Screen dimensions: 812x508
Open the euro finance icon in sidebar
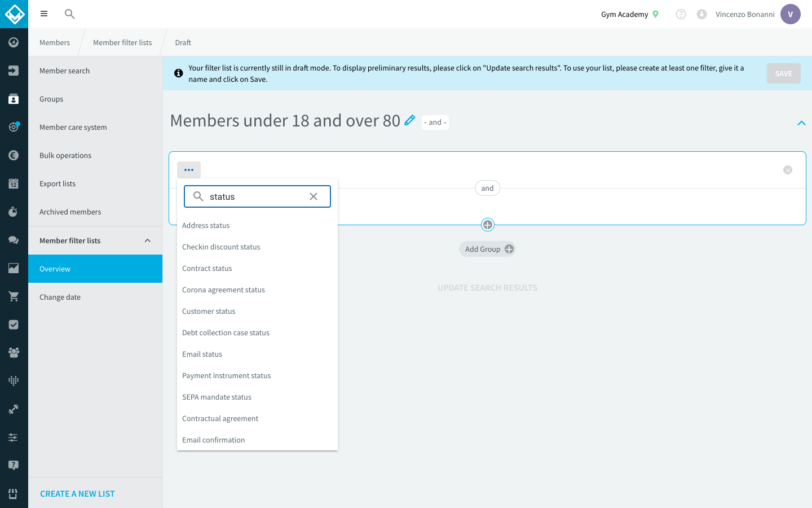(14, 155)
